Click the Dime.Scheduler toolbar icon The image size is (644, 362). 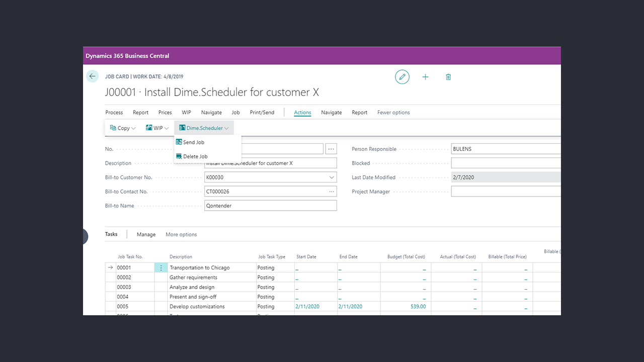(182, 128)
